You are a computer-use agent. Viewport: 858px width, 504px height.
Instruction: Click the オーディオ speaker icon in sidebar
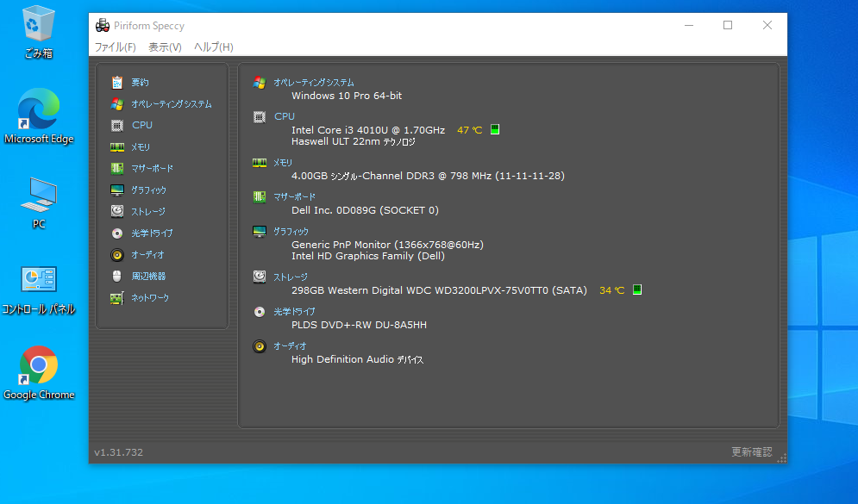[117, 255]
